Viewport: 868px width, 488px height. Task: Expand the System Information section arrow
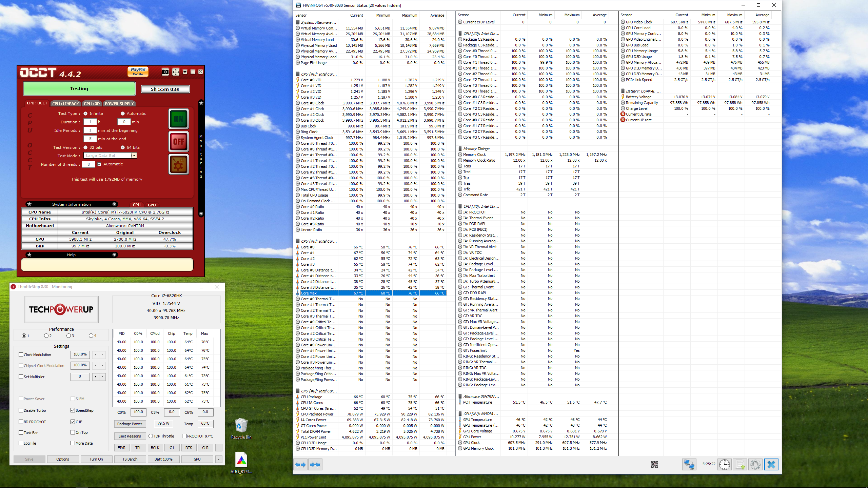coord(114,204)
